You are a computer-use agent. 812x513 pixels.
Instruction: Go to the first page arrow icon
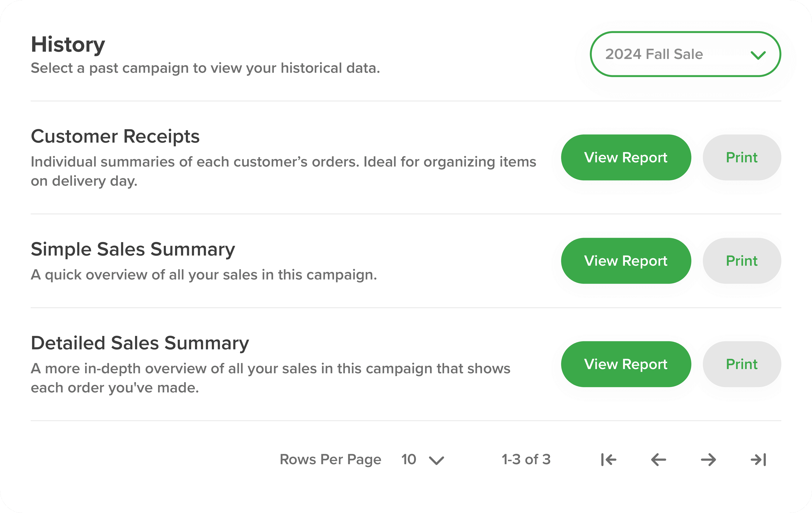(609, 460)
